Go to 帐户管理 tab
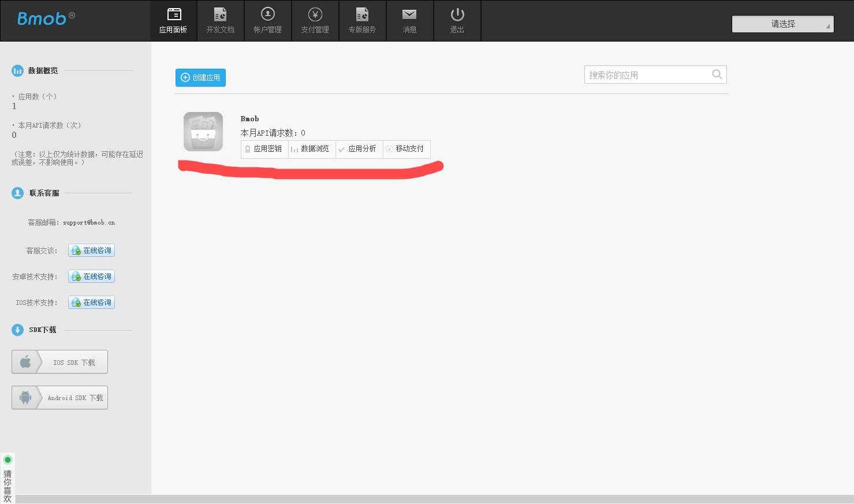 (268, 21)
